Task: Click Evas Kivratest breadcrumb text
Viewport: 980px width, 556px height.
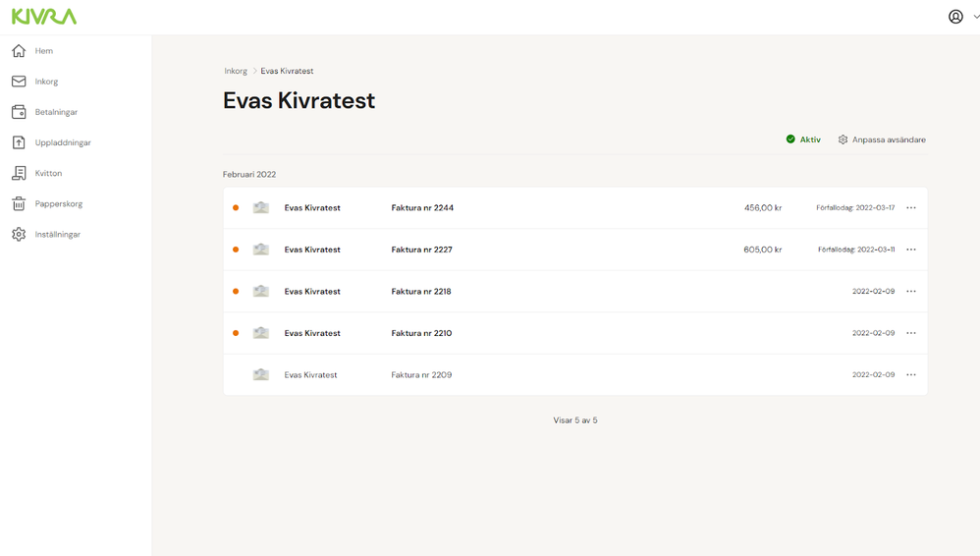Action: coord(287,71)
